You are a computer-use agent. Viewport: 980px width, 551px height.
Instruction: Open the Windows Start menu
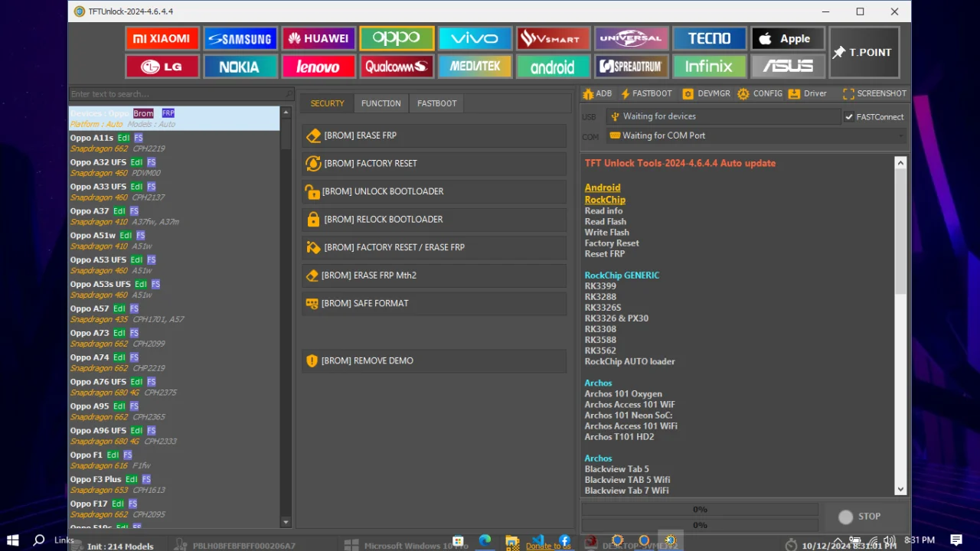click(12, 540)
